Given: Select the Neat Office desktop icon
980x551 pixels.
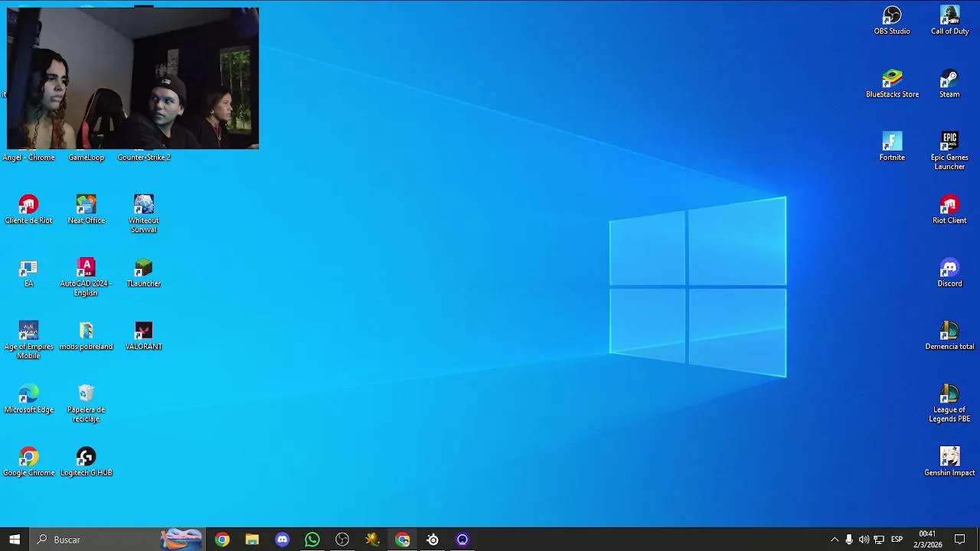Looking at the screenshot, I should pyautogui.click(x=86, y=210).
